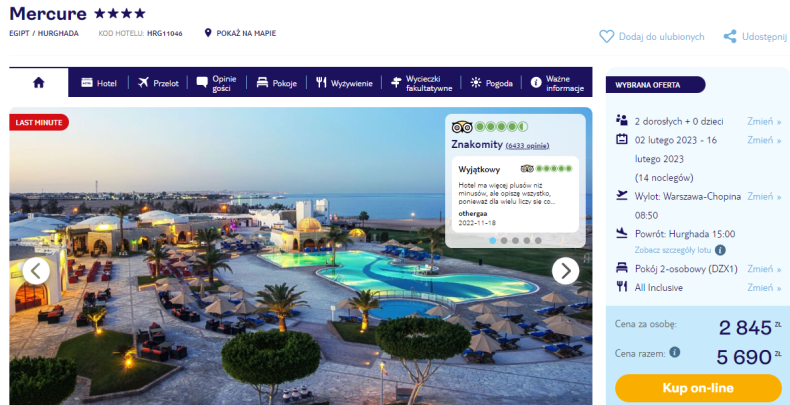Click the heart icon to add to favorites
Viewport: 790px width, 405px height.
607,36
